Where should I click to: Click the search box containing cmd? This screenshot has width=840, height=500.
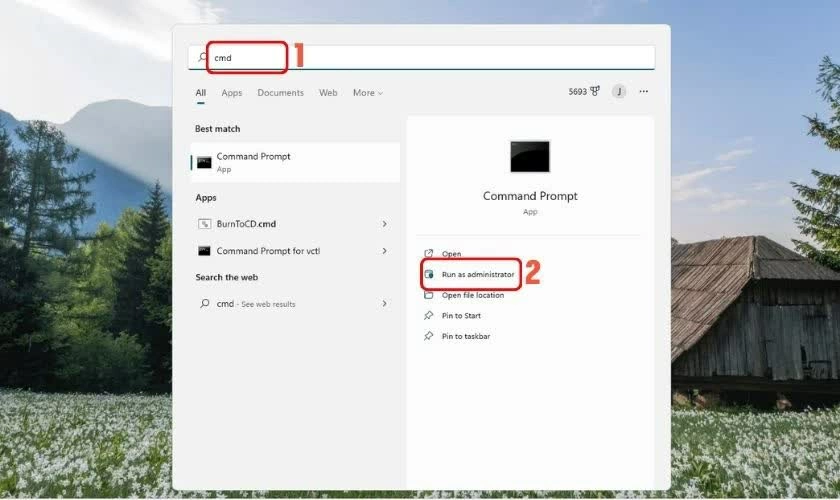422,57
